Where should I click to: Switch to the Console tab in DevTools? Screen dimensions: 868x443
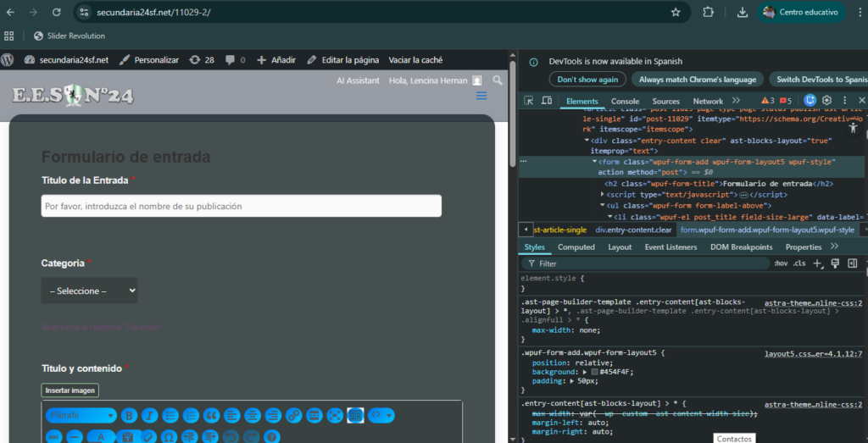(626, 101)
